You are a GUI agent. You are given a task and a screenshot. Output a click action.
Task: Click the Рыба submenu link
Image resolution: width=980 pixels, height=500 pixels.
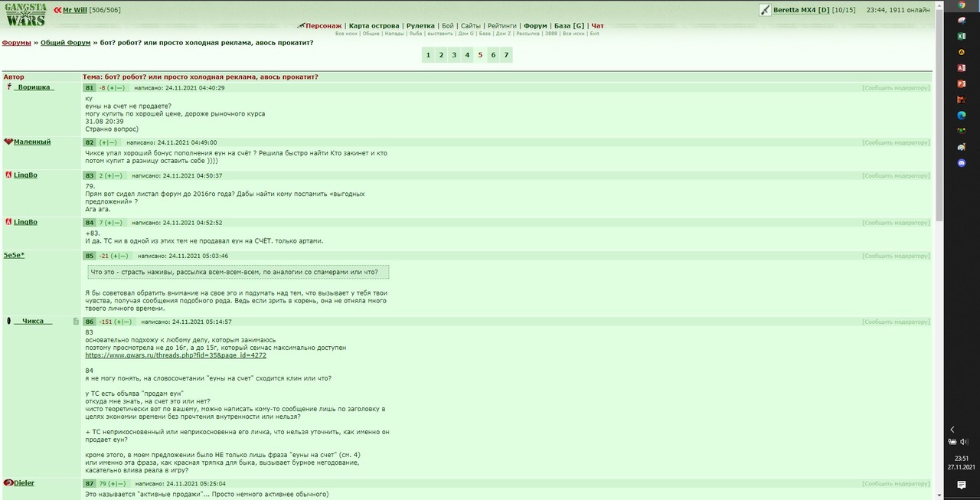[x=416, y=34]
